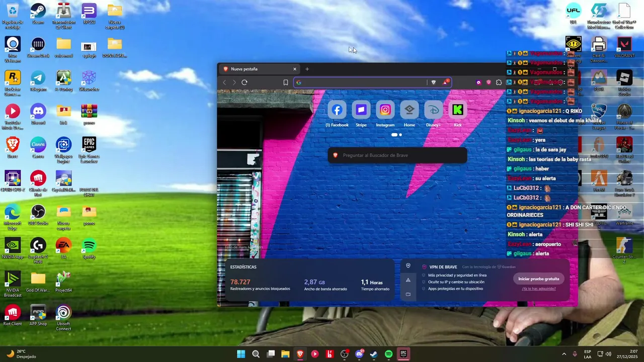Click the bookmark icon beside address bar
This screenshot has width=644, height=362.
285,82
